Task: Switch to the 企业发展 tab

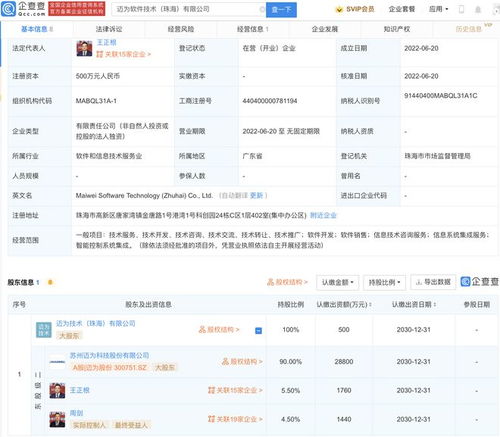Action: coord(325,29)
